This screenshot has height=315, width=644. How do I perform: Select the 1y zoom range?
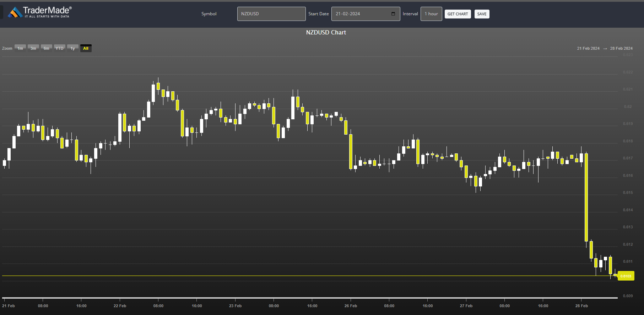pyautogui.click(x=73, y=48)
